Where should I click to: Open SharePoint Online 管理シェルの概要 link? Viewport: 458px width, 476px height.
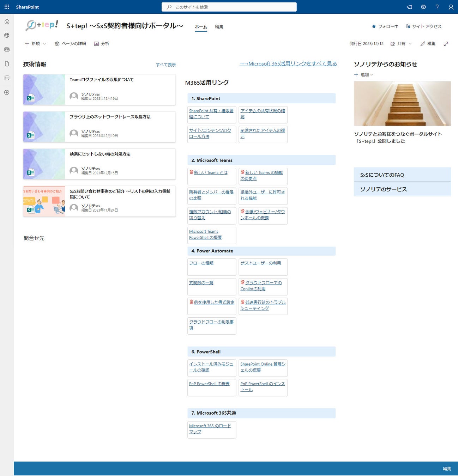tap(263, 367)
